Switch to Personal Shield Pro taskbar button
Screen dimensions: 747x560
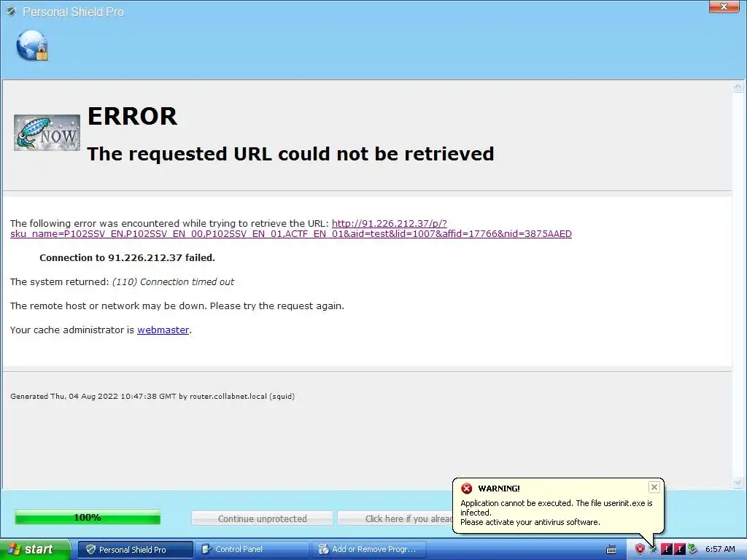tap(135, 550)
